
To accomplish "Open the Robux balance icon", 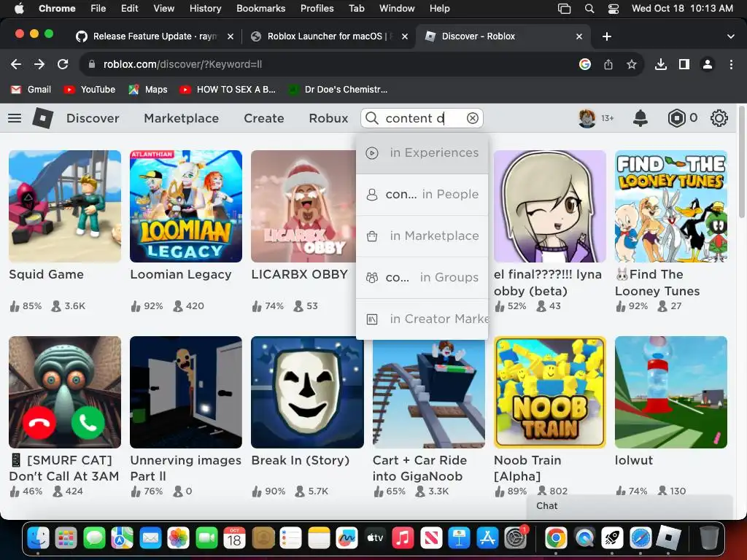I will (x=676, y=118).
